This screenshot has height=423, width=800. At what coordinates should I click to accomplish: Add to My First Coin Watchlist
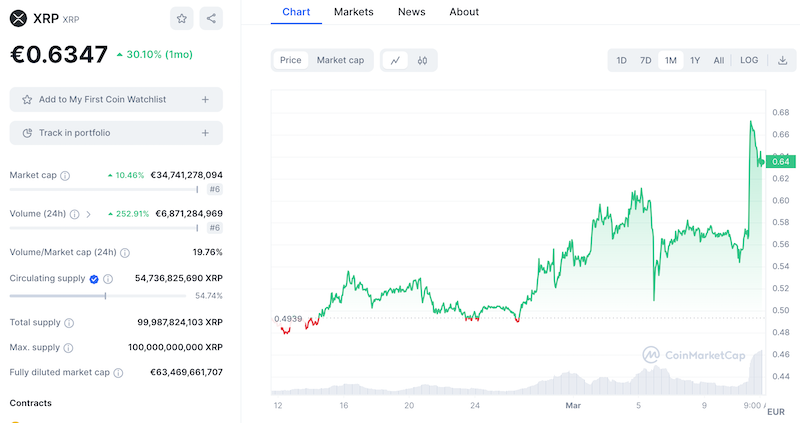(x=116, y=99)
